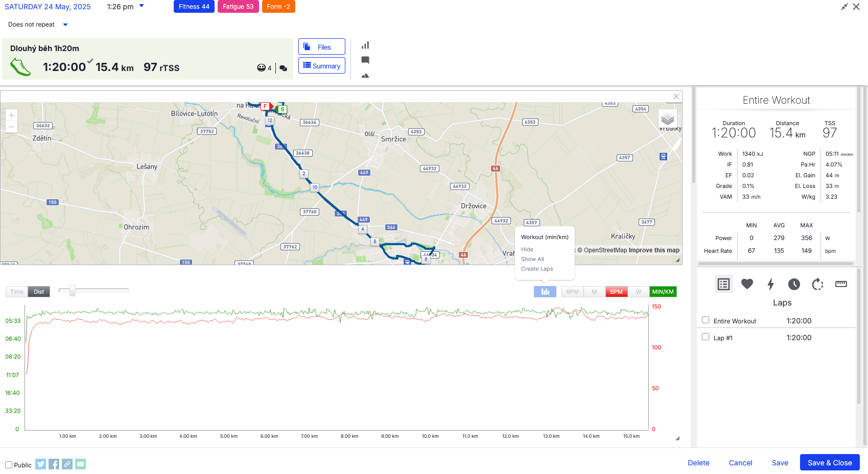Expand the Does not repeat dropdown
The height and width of the screenshot is (474, 868).
click(65, 25)
